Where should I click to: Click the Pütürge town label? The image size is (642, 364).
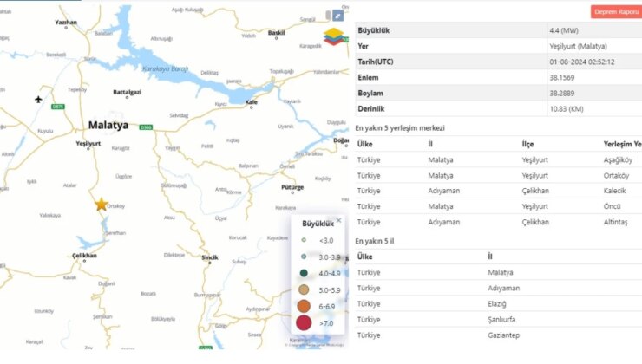(292, 187)
